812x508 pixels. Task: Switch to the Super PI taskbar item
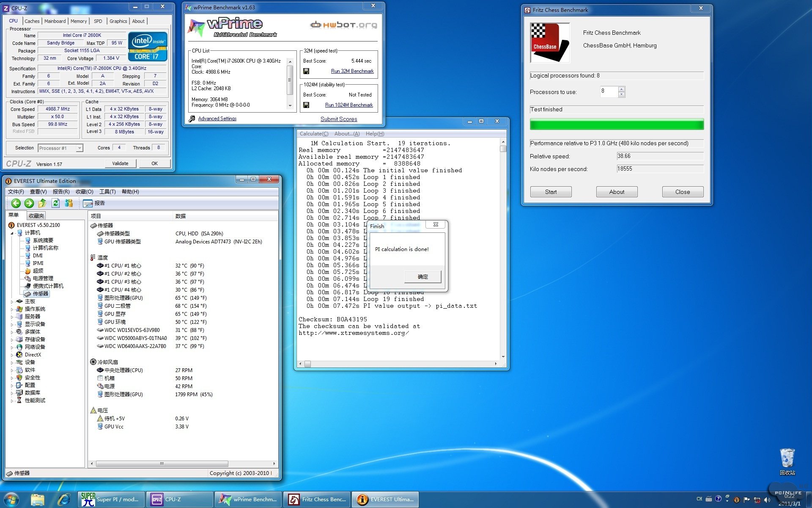[112, 500]
